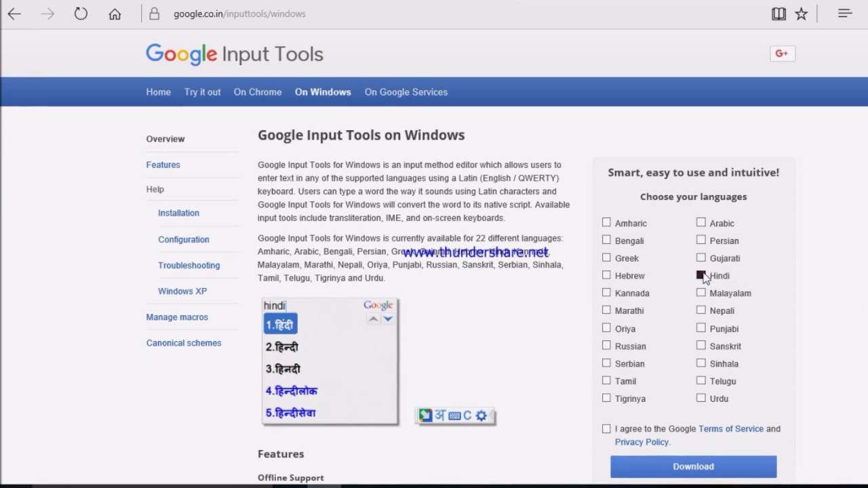Viewport: 868px width, 488px height.
Task: Check the Greek language box
Action: coord(606,258)
